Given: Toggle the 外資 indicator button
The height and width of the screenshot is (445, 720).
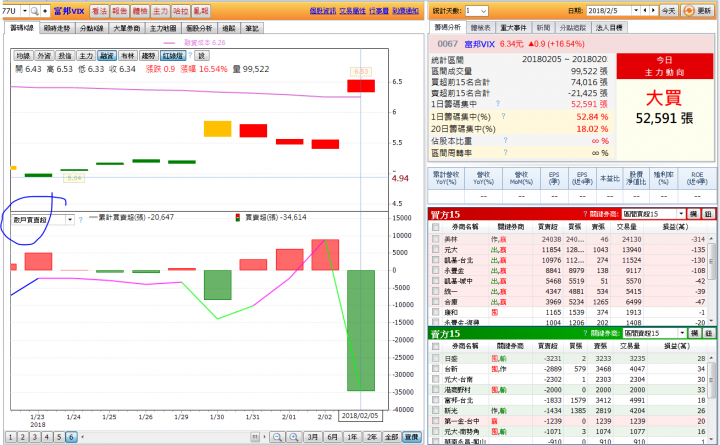Looking at the screenshot, I should 44,56.
